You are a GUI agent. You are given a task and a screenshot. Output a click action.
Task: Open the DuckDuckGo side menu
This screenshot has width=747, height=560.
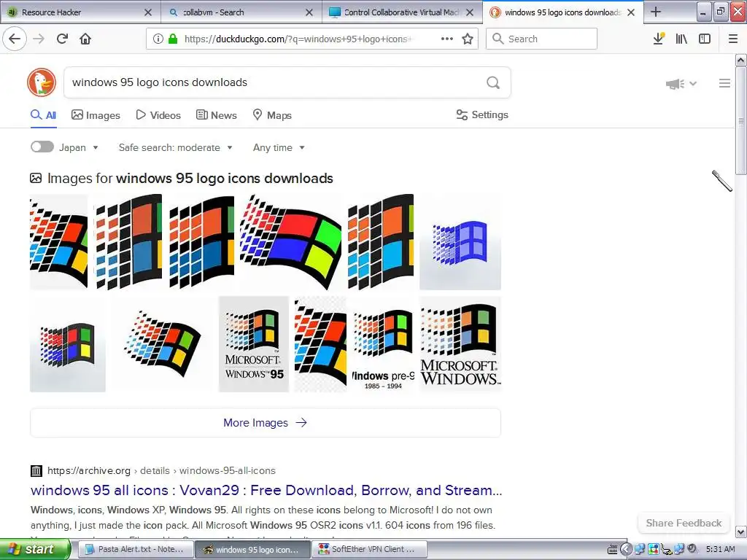724,83
